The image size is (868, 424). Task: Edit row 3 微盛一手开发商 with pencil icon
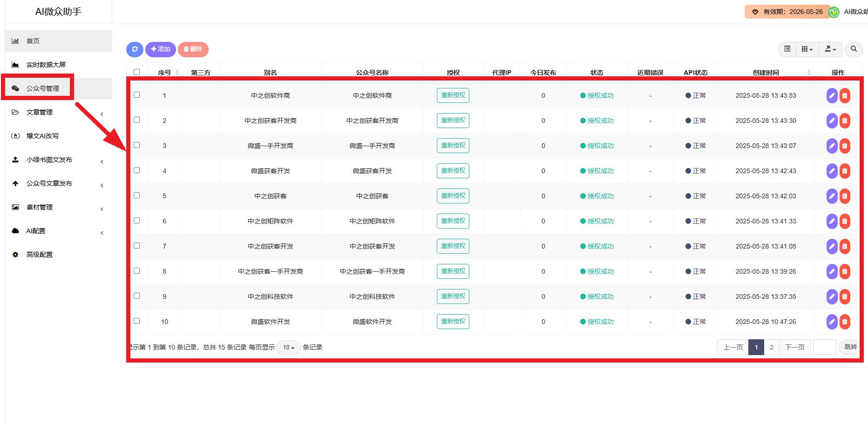coord(832,146)
